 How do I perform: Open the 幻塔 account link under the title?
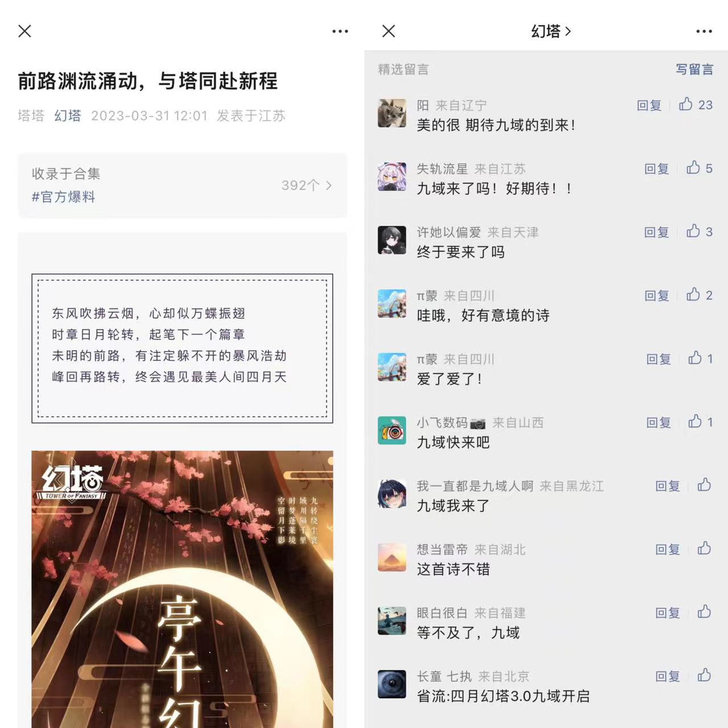(x=68, y=115)
